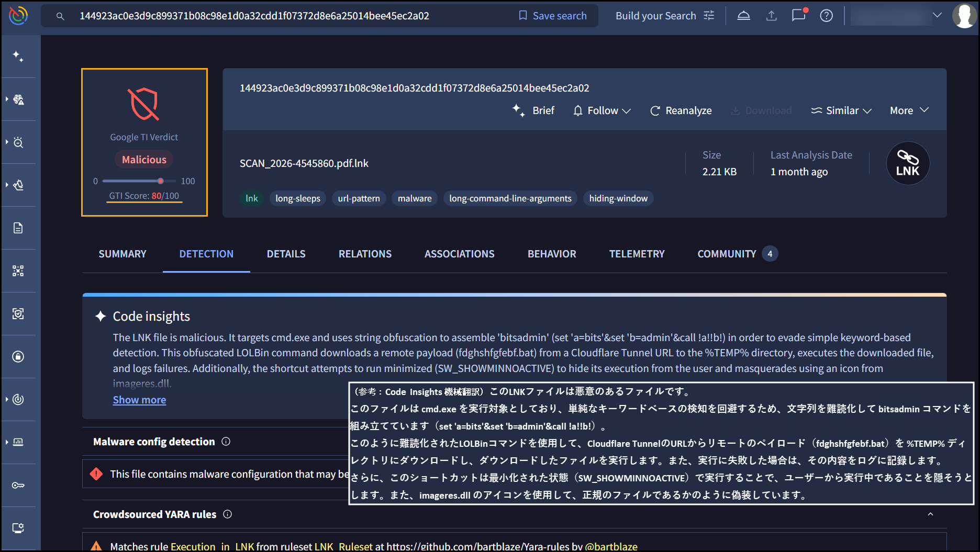This screenshot has height=552, width=980.
Task: Click the info icon beside Crowdsourced YARA rules
Action: click(x=228, y=514)
